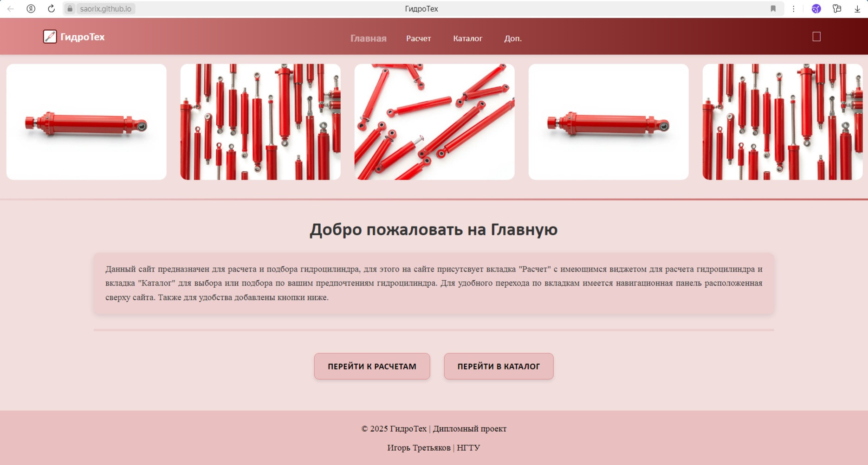Select the Главная navigation tab

coord(368,39)
